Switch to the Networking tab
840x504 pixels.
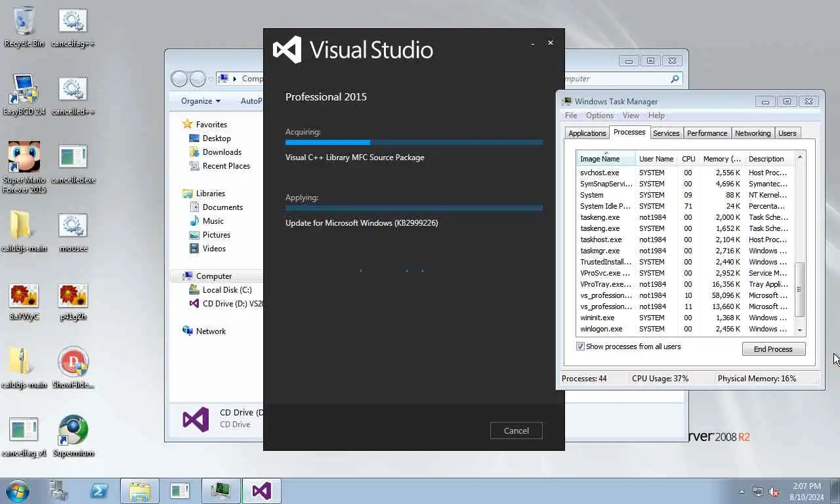point(753,133)
